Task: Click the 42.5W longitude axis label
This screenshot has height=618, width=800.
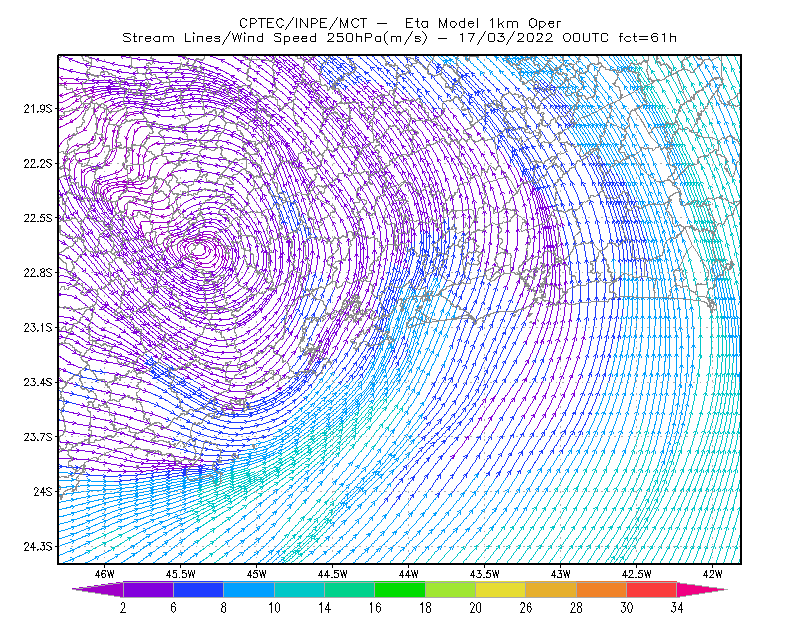Action: click(637, 574)
